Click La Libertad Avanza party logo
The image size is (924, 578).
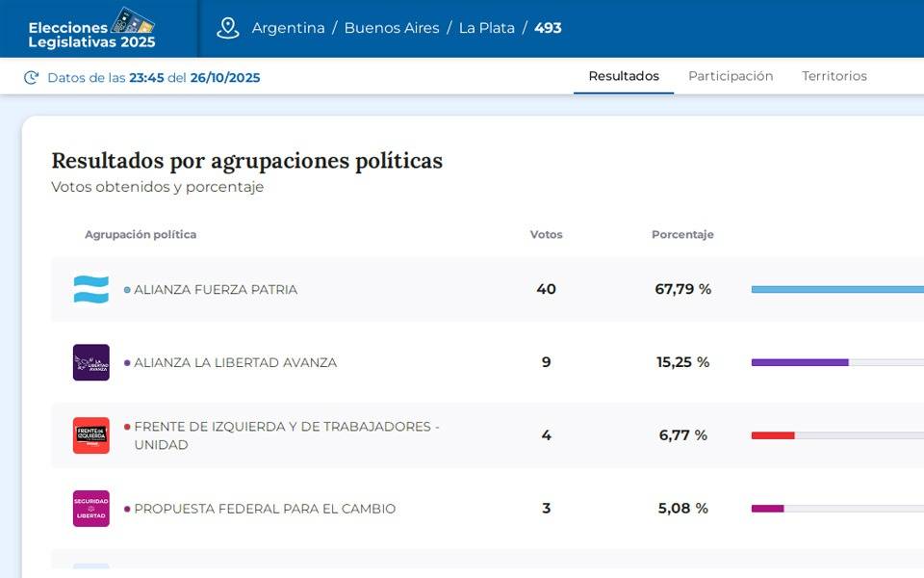point(91,362)
